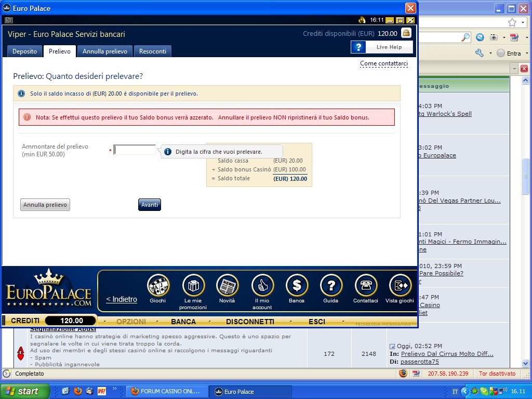Screen dimensions: 532x399
Task: Click the FORUM CASINO ONL... taskbar button
Action: [166, 391]
